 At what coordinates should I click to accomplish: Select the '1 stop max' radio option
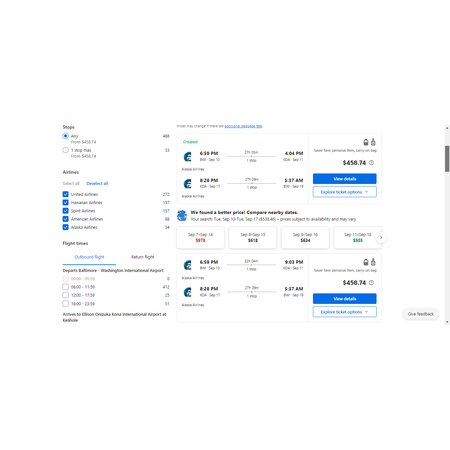[x=66, y=150]
